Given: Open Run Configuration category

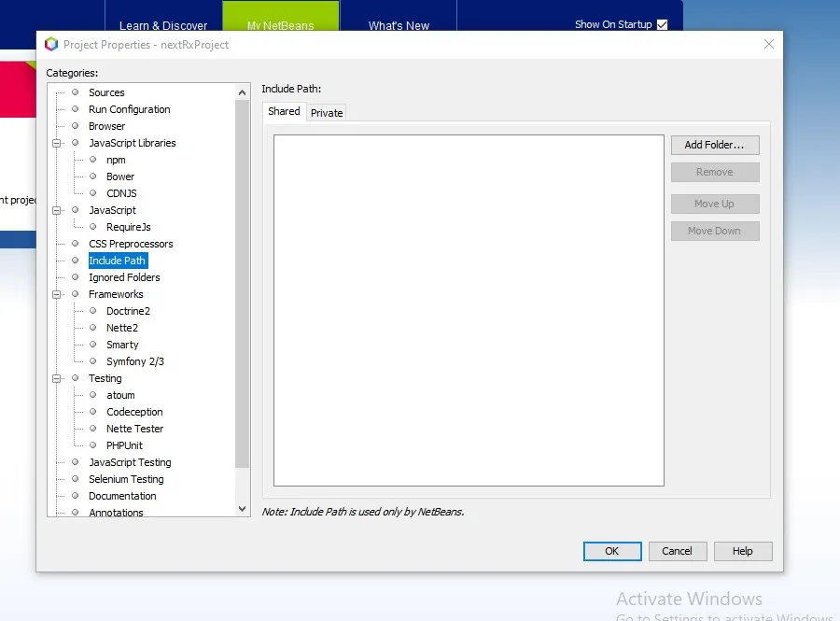Looking at the screenshot, I should (x=129, y=109).
